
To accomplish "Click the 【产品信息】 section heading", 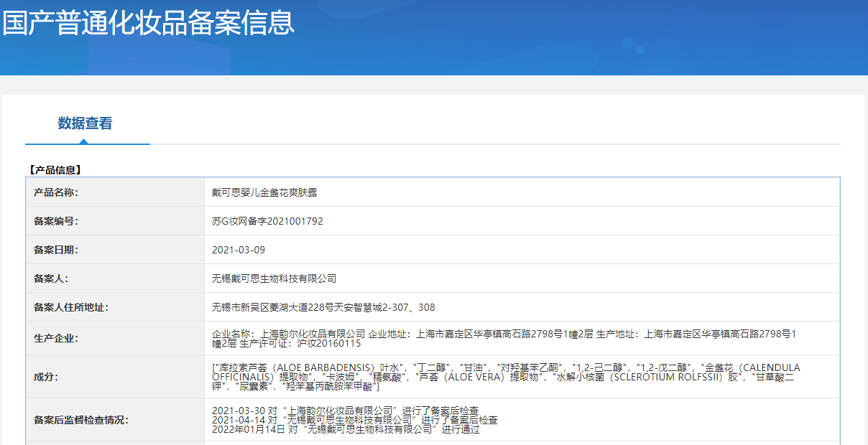I will click(x=55, y=170).
